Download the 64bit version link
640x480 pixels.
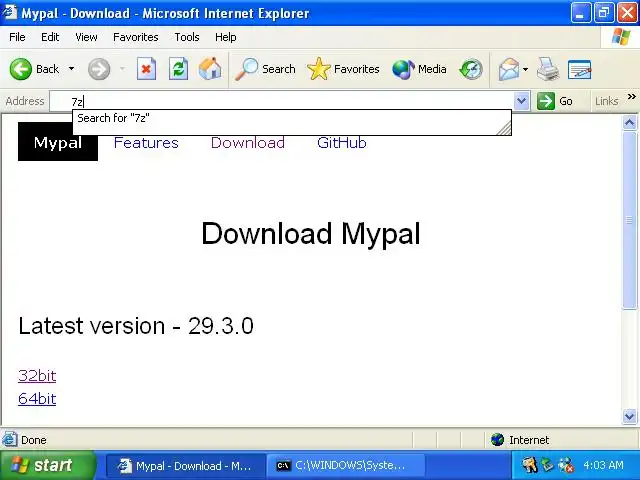tap(37, 399)
